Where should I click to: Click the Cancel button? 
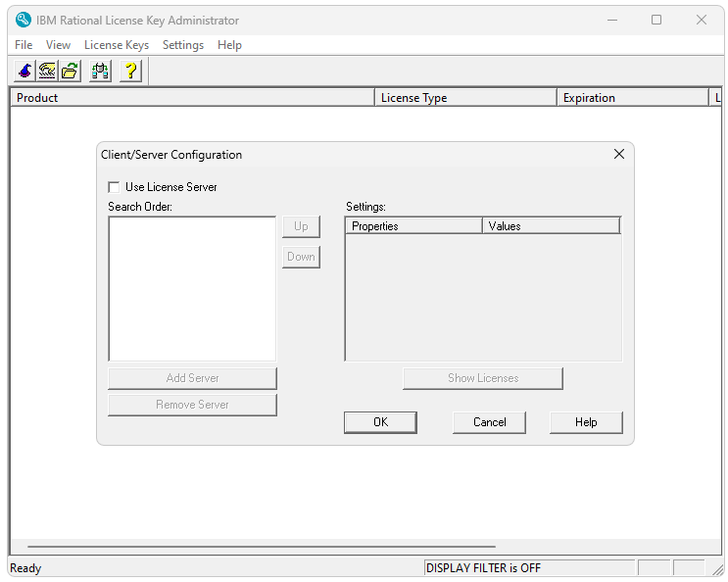point(489,422)
